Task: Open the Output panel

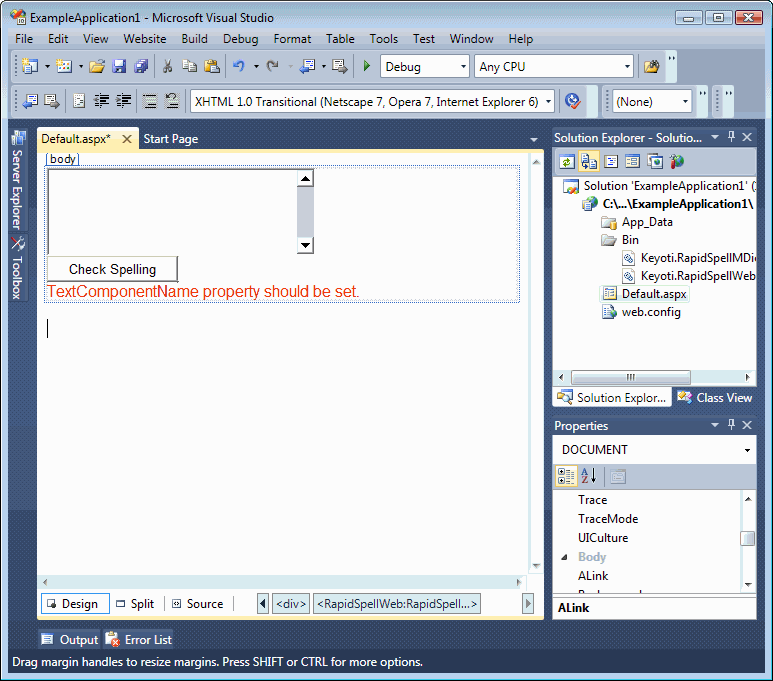Action: point(70,640)
